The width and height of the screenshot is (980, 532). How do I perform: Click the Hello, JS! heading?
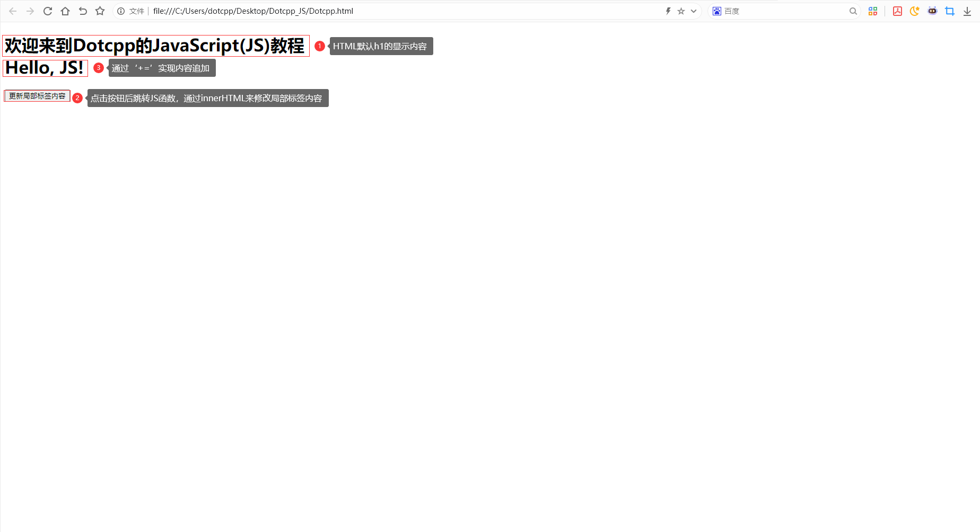click(x=45, y=67)
